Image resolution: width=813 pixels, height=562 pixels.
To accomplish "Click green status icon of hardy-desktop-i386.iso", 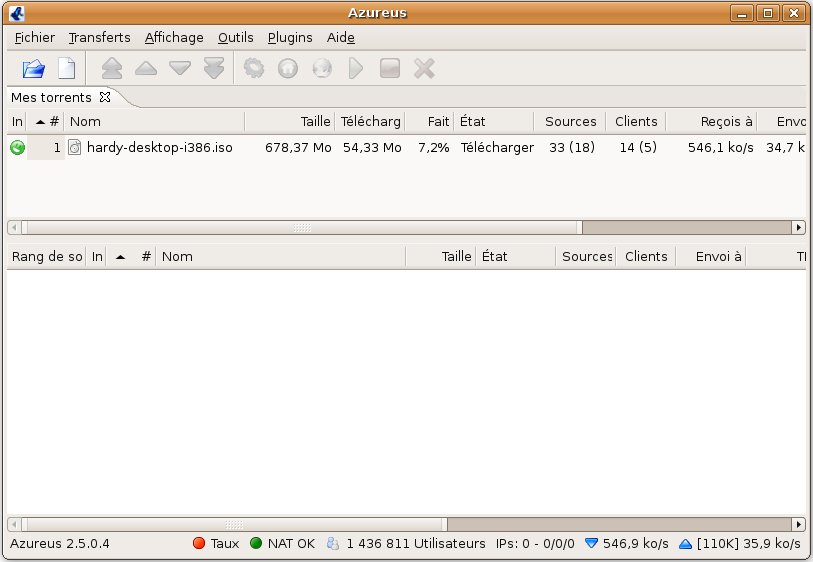I will (x=17, y=148).
